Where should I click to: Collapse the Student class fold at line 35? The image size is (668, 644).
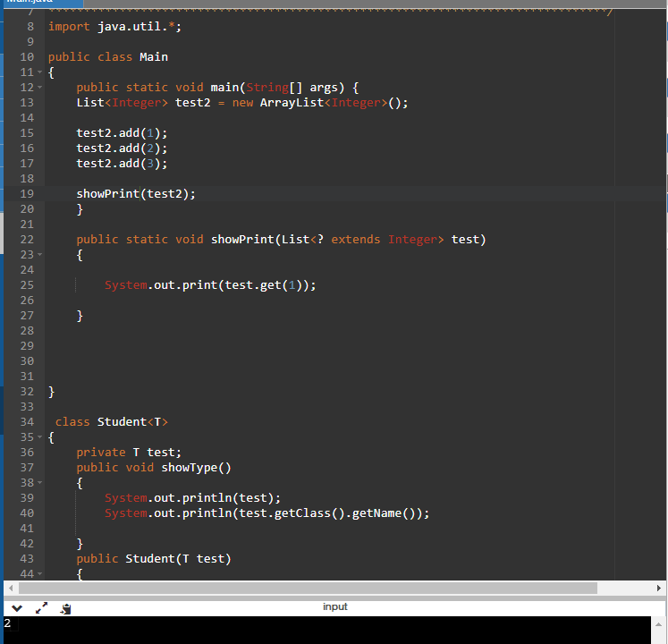pos(39,436)
